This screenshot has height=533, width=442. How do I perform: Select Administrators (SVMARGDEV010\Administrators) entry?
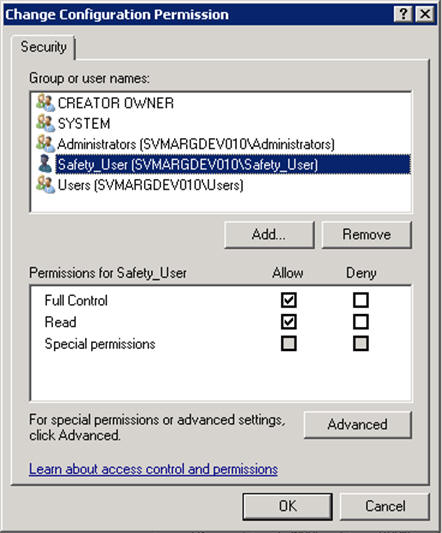pos(196,144)
